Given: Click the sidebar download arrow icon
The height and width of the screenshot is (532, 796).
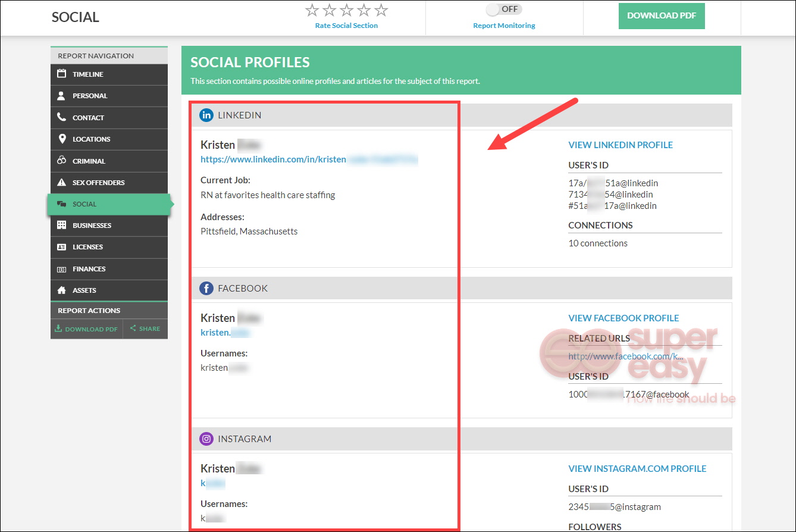Looking at the screenshot, I should 58,328.
